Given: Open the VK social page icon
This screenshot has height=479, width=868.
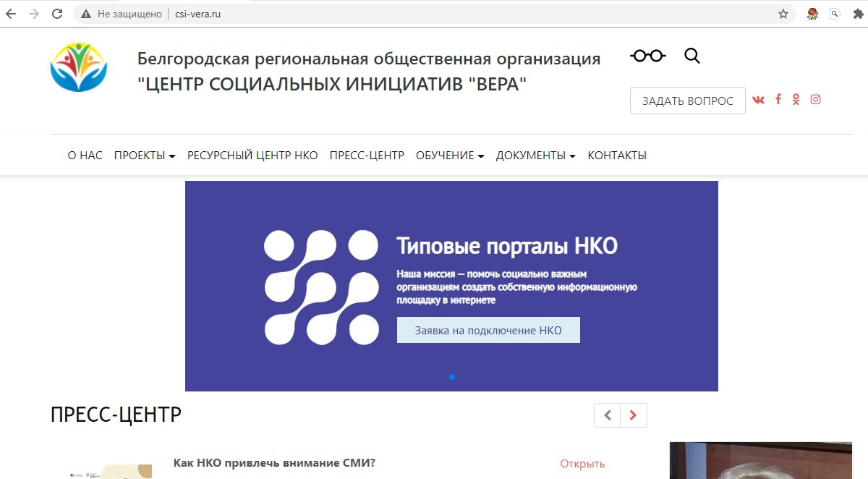Looking at the screenshot, I should (758, 100).
